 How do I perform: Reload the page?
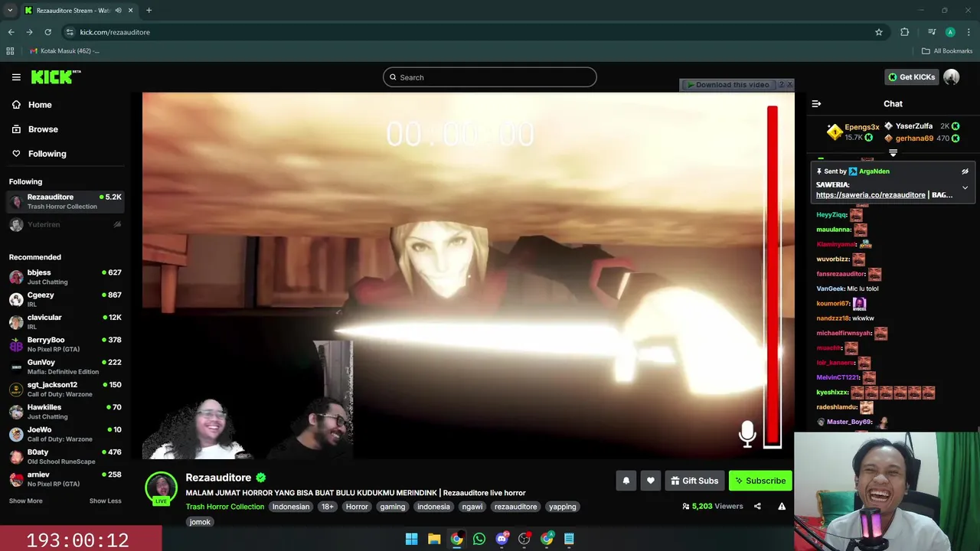tap(47, 32)
